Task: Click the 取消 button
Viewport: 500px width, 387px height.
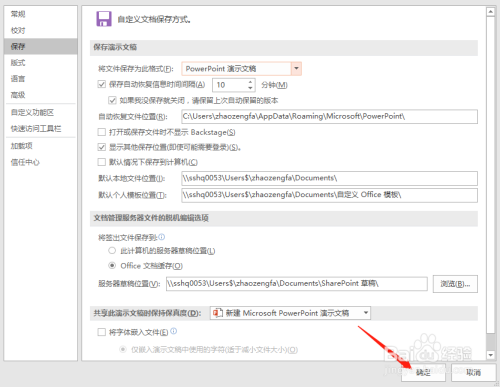Action: point(474,372)
